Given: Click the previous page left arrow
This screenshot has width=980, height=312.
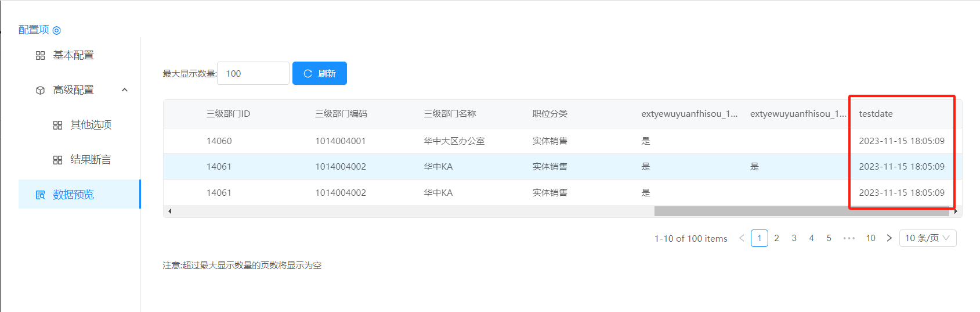Looking at the screenshot, I should coord(742,238).
